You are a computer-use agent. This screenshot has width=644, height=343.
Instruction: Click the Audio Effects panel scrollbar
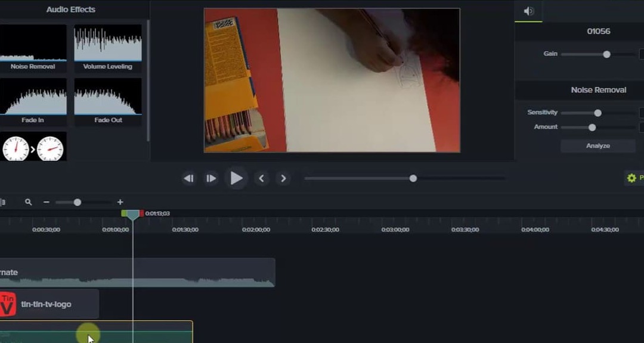[x=148, y=80]
